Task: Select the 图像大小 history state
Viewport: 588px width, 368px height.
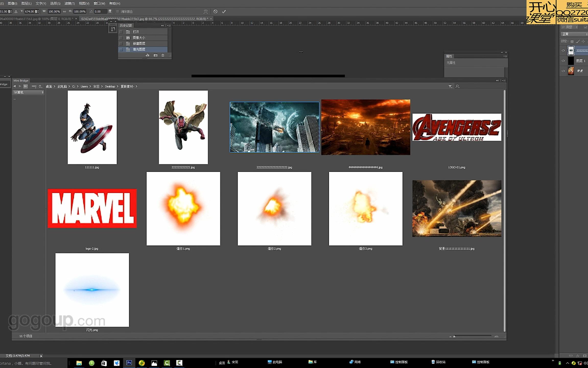Action: (143, 38)
